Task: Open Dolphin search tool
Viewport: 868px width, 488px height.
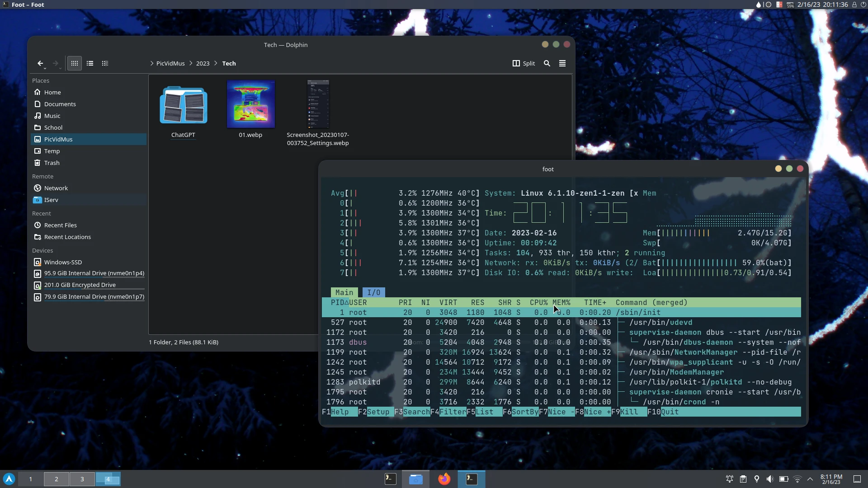Action: tap(547, 63)
